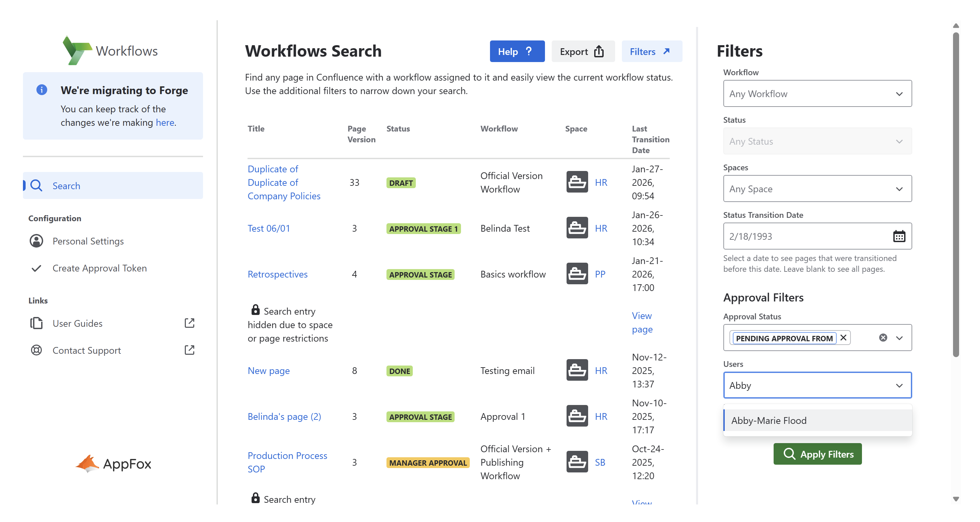Viewport: 980px width, 522px height.
Task: Open User Guides external link icon
Action: (189, 323)
